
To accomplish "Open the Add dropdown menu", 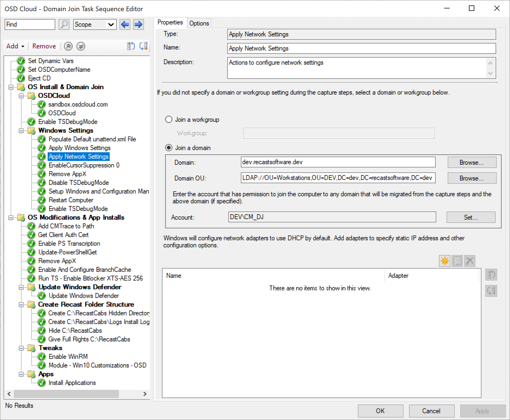I will pyautogui.click(x=15, y=46).
